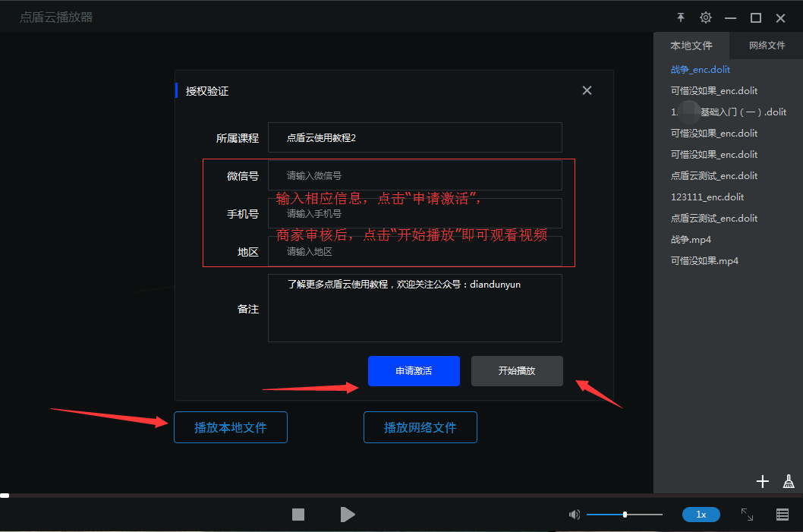Pin the player window on top
The image size is (803, 532).
pos(681,17)
